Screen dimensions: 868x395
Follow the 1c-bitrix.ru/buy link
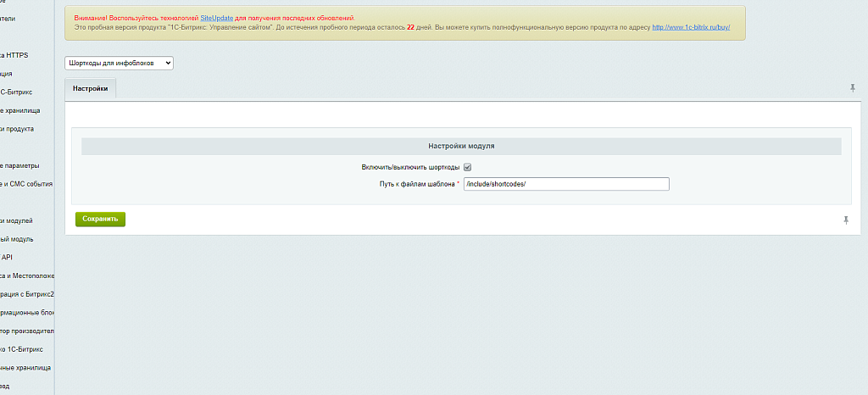(691, 27)
